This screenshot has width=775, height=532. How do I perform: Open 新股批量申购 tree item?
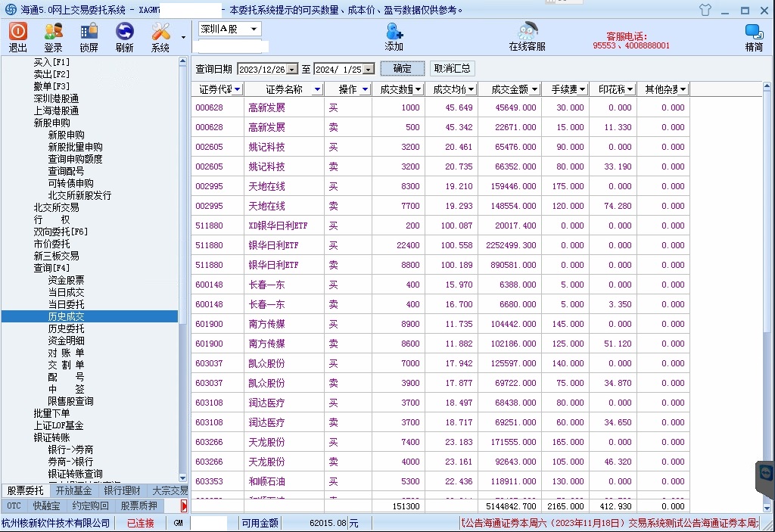pyautogui.click(x=75, y=147)
